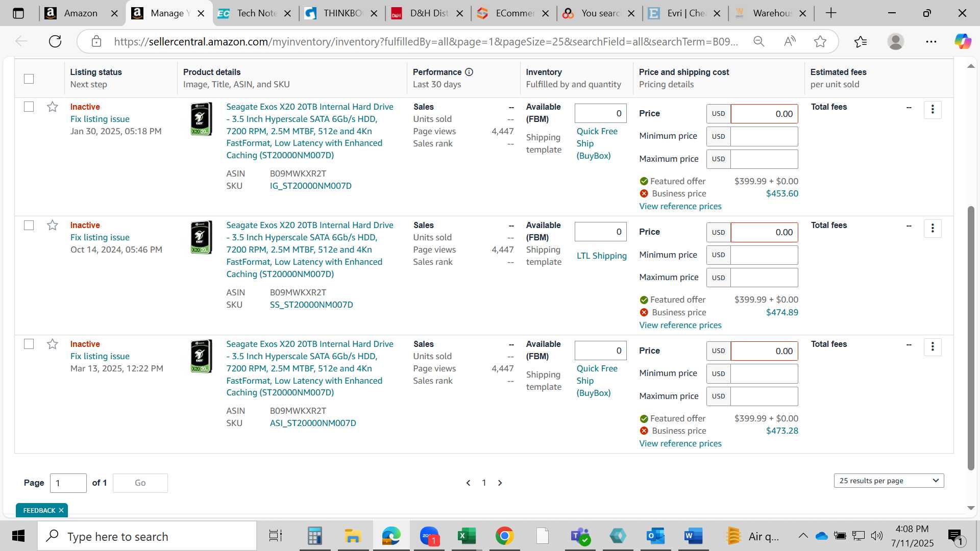Open Task View from the taskbar
980x551 pixels.
pyautogui.click(x=276, y=536)
